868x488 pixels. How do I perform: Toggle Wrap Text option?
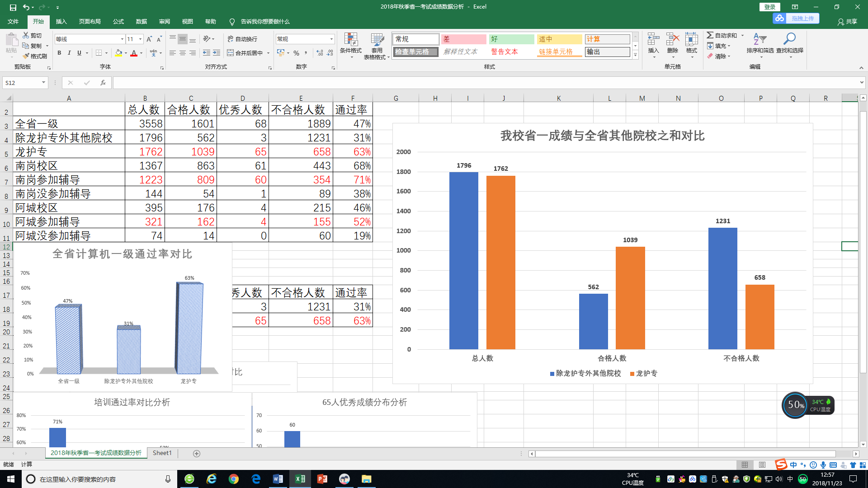coord(242,39)
